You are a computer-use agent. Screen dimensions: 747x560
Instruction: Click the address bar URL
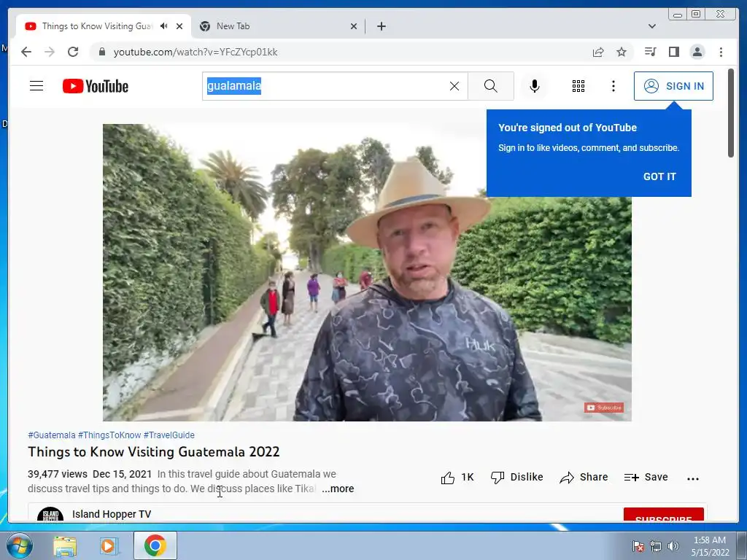pyautogui.click(x=196, y=52)
